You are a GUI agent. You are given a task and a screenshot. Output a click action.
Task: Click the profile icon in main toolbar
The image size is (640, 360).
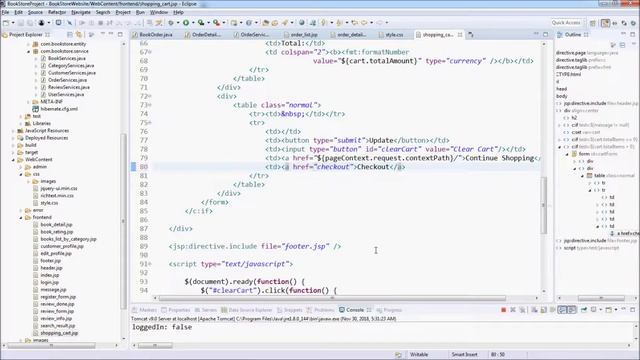(41, 23)
